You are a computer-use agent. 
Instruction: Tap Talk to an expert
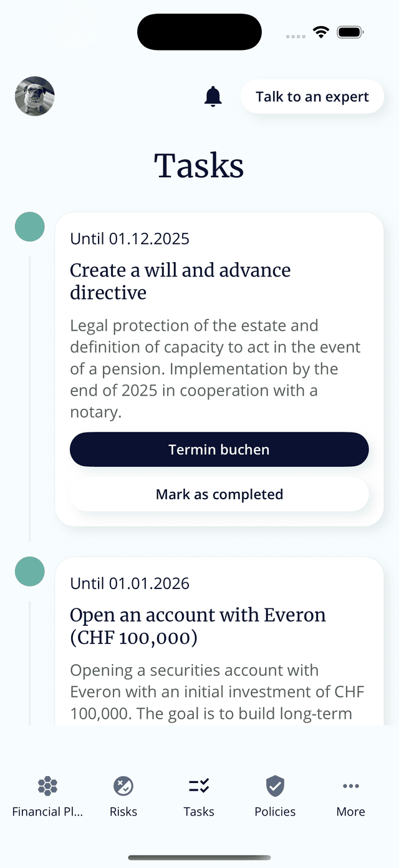click(312, 97)
